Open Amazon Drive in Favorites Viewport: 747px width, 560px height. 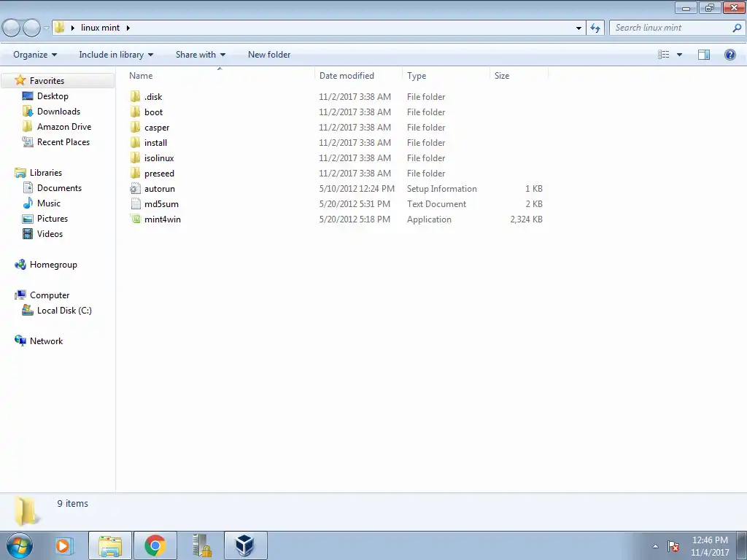click(64, 127)
